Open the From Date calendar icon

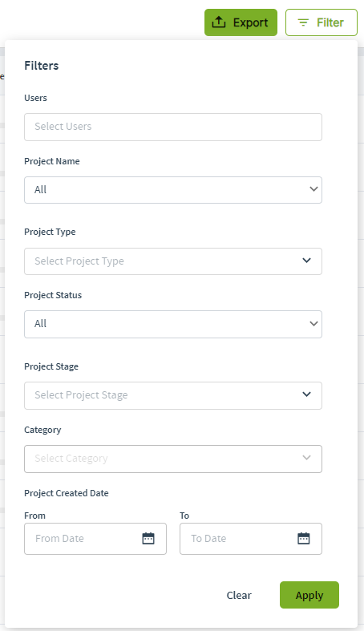point(148,539)
